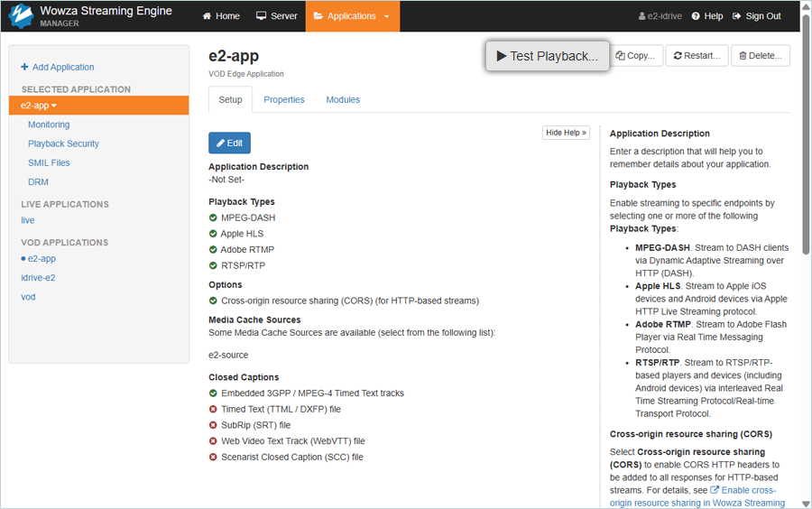The height and width of the screenshot is (509, 812).
Task: Select the vod application
Action: 28,297
